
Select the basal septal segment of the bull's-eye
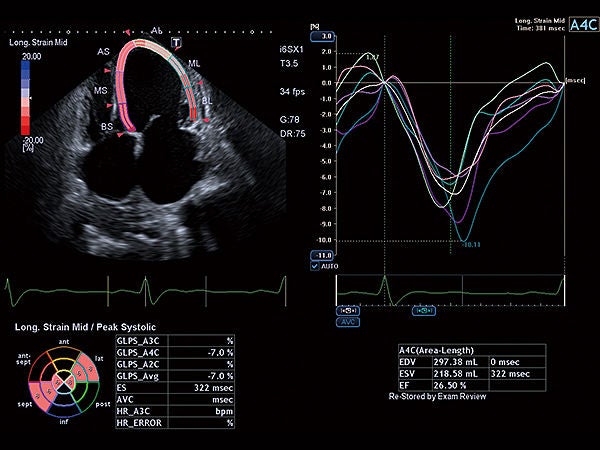[37, 397]
